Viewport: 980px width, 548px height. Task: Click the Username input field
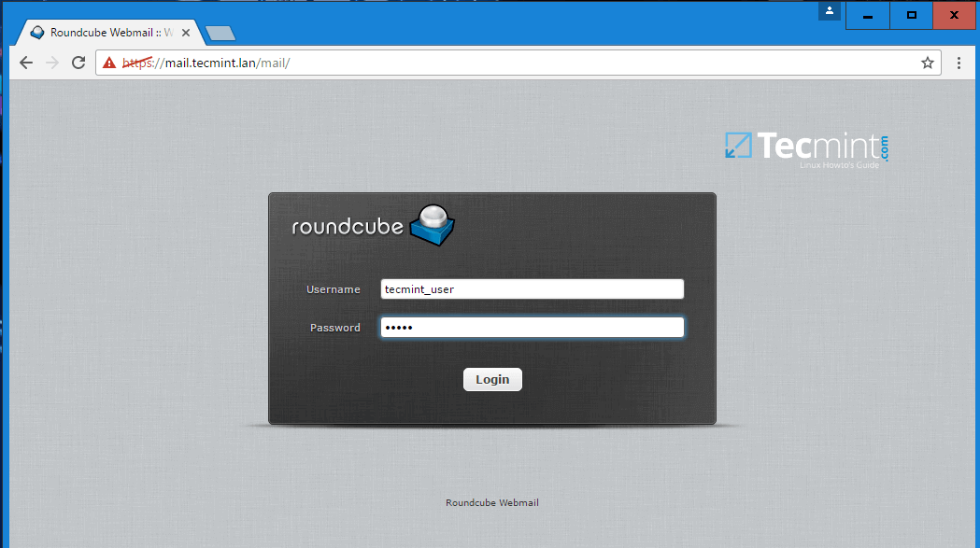click(531, 288)
